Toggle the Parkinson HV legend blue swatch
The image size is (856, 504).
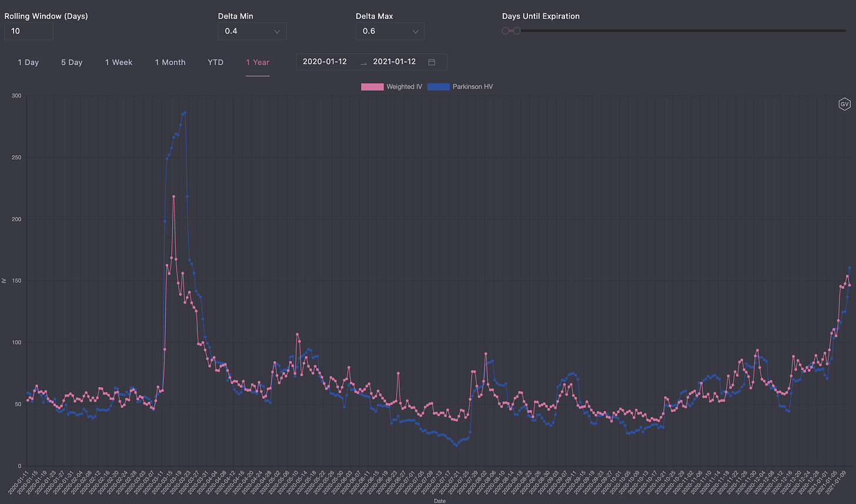point(439,86)
